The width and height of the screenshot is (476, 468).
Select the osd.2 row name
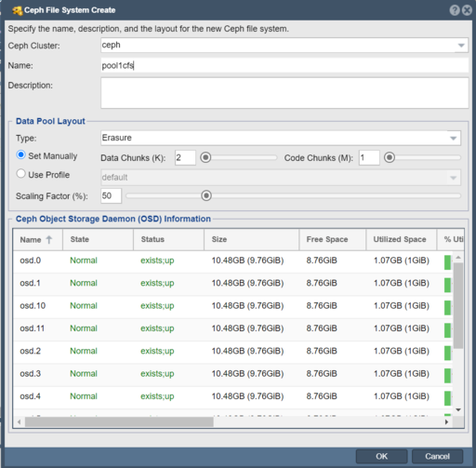point(31,351)
